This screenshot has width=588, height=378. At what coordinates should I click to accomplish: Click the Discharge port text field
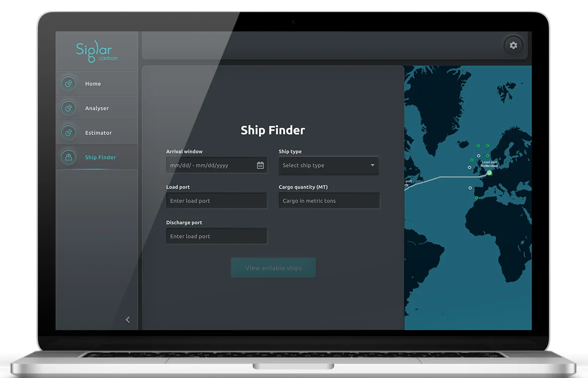pos(216,236)
